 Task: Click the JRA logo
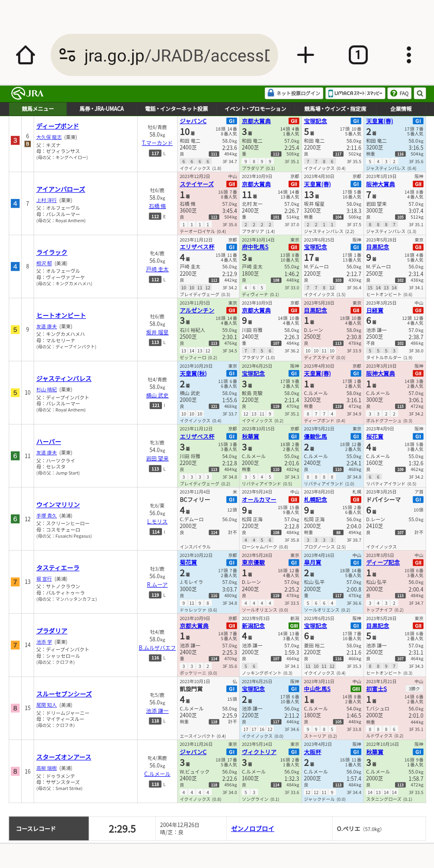click(27, 93)
